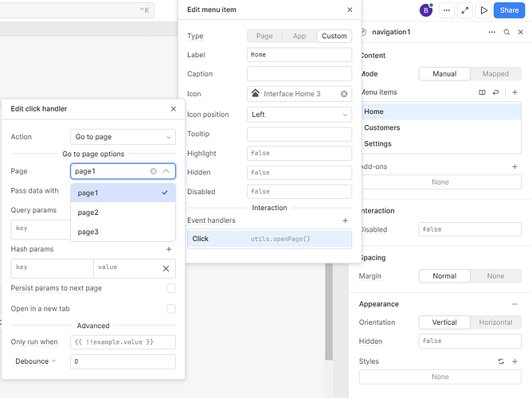The height and width of the screenshot is (398, 532).
Task: Remove the hash param row with X
Action: 166,268
